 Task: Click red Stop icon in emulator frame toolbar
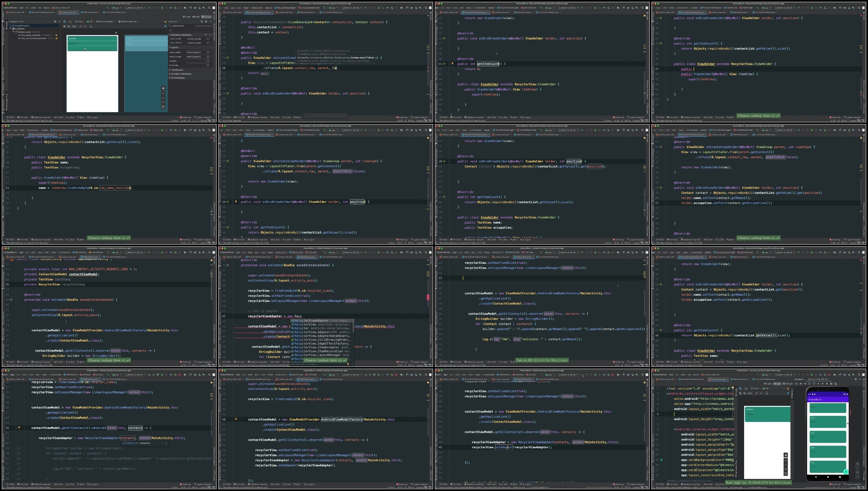(829, 375)
